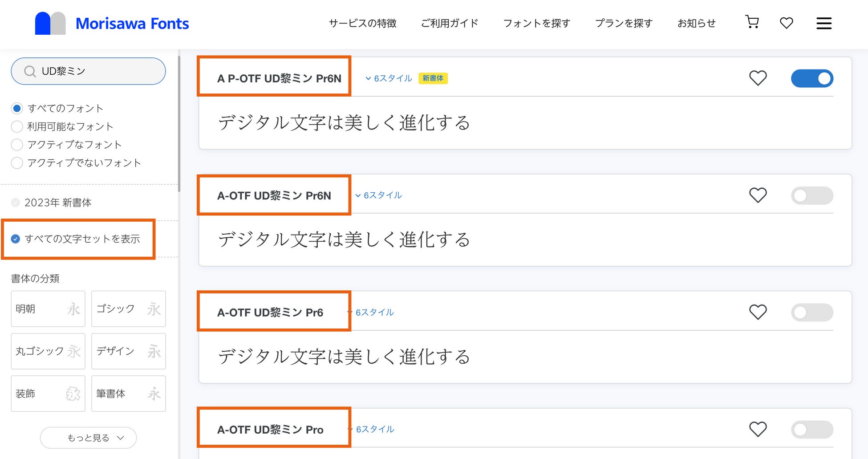Filter by 装飾 category
868x459 pixels.
(x=48, y=394)
